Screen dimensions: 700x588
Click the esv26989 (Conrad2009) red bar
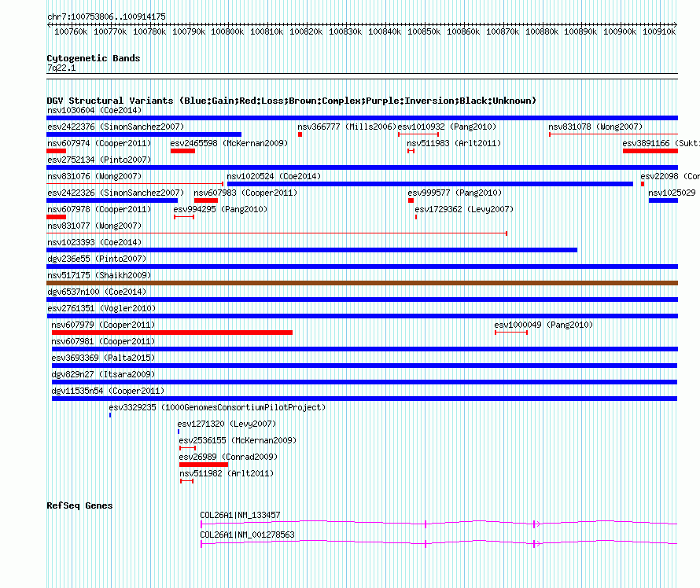click(x=203, y=465)
